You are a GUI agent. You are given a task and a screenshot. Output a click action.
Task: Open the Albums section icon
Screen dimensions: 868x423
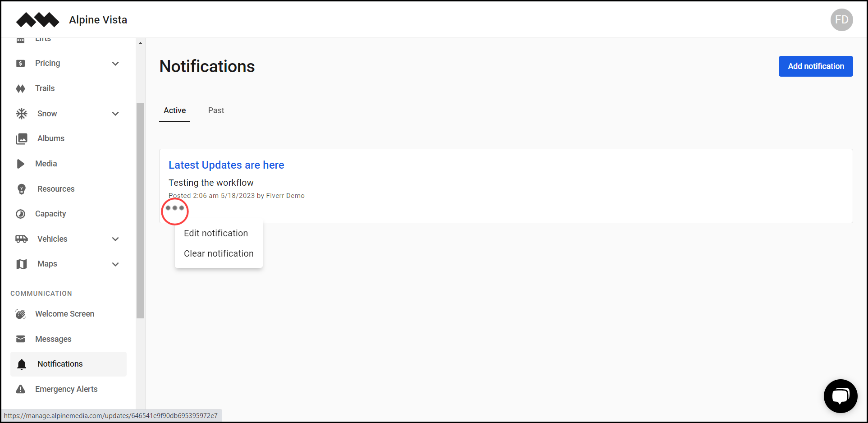pos(21,138)
